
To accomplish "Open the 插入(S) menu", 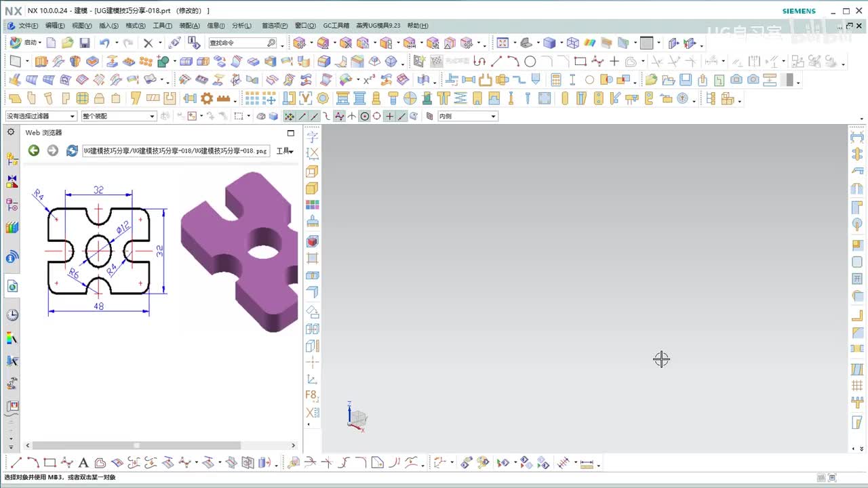I will pos(108,26).
